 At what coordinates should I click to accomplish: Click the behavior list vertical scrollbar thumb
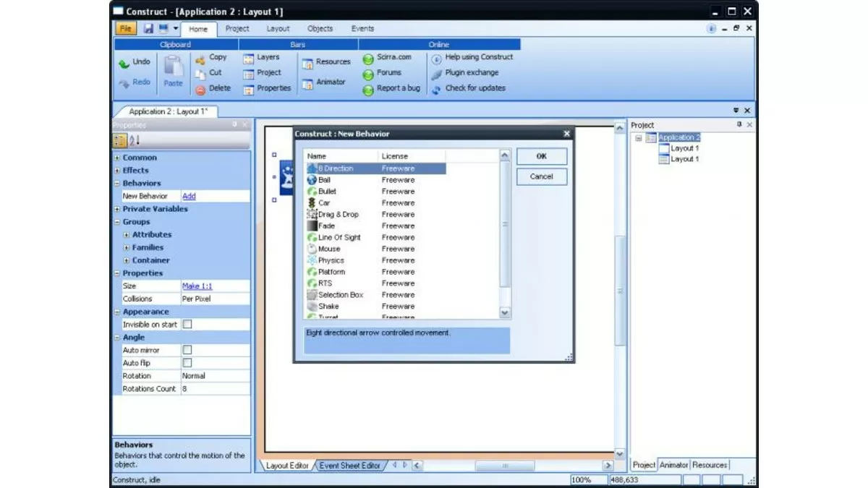pyautogui.click(x=505, y=225)
